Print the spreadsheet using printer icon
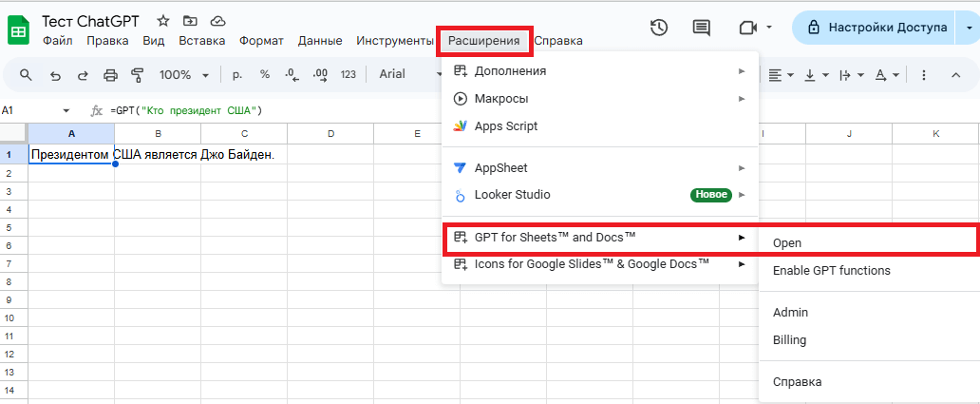 pyautogui.click(x=110, y=75)
